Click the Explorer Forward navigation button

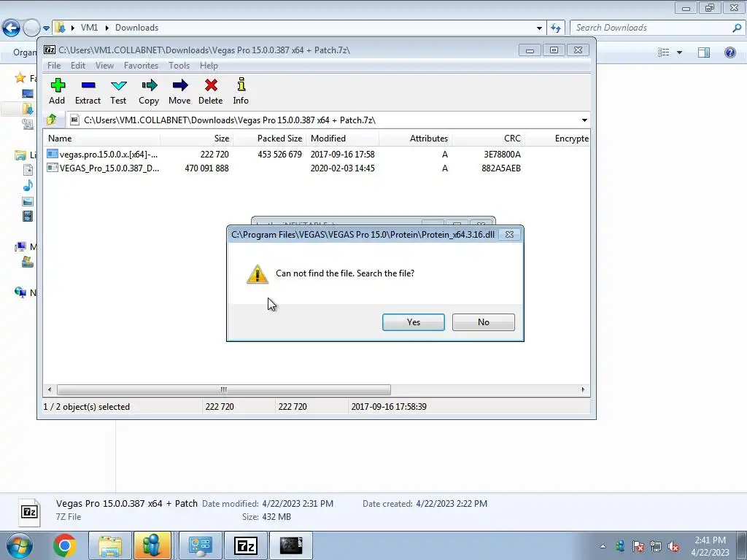click(x=31, y=28)
